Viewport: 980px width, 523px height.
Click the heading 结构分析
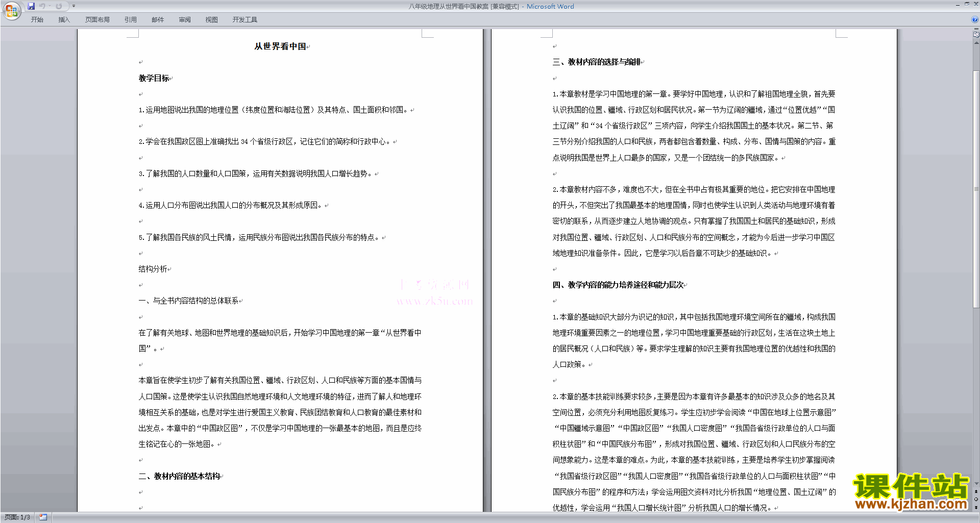point(153,269)
